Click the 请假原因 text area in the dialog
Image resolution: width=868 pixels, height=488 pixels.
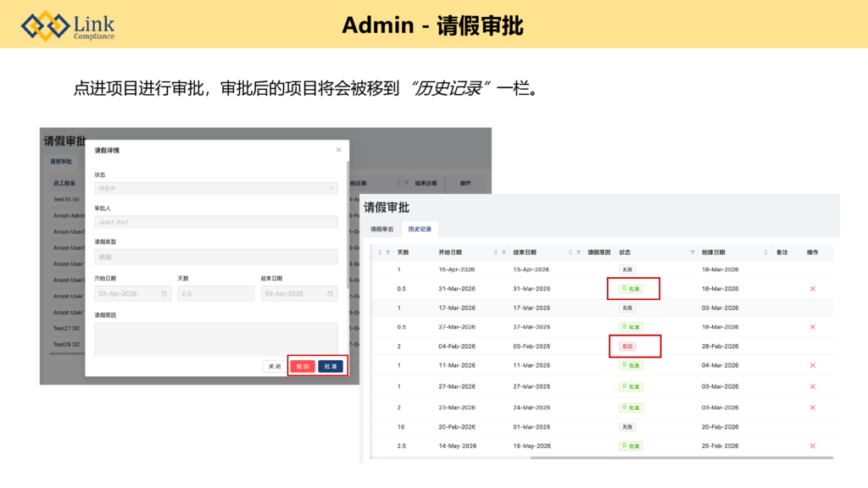click(x=215, y=338)
